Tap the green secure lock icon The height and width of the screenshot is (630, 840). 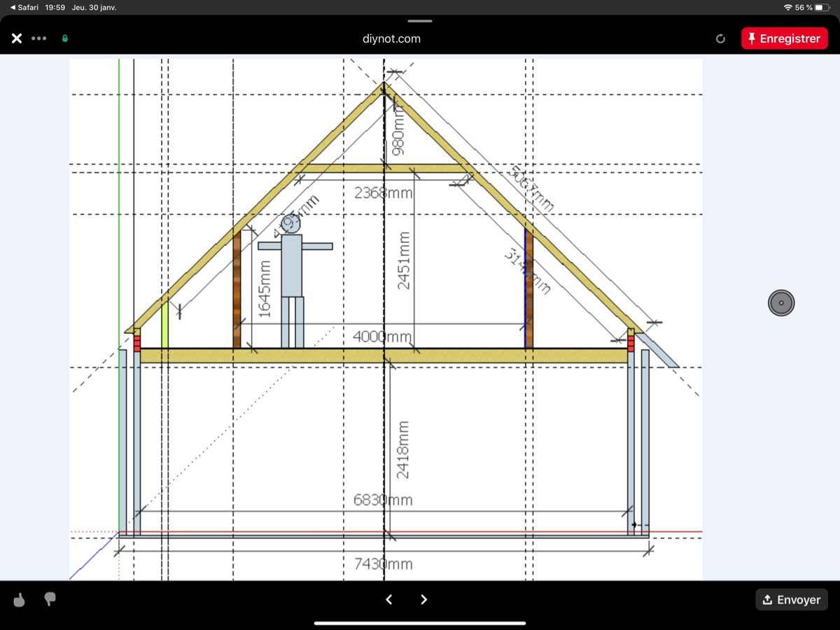pyautogui.click(x=65, y=38)
